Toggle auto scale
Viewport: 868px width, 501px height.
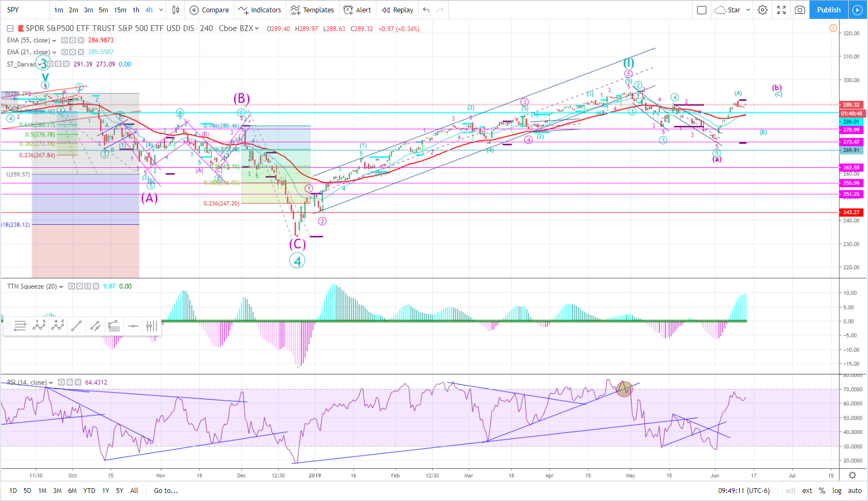coord(855,490)
